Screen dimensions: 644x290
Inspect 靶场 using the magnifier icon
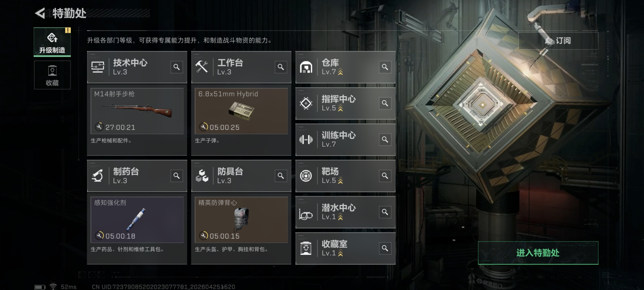[385, 176]
